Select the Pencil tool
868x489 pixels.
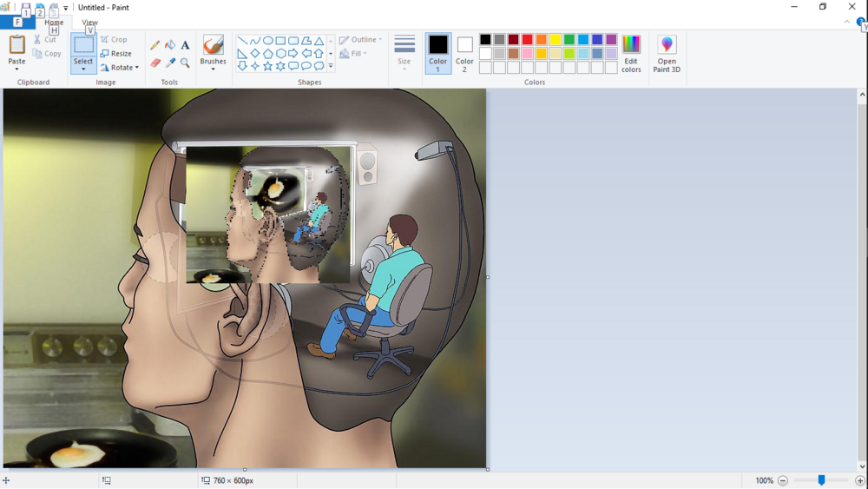click(155, 45)
